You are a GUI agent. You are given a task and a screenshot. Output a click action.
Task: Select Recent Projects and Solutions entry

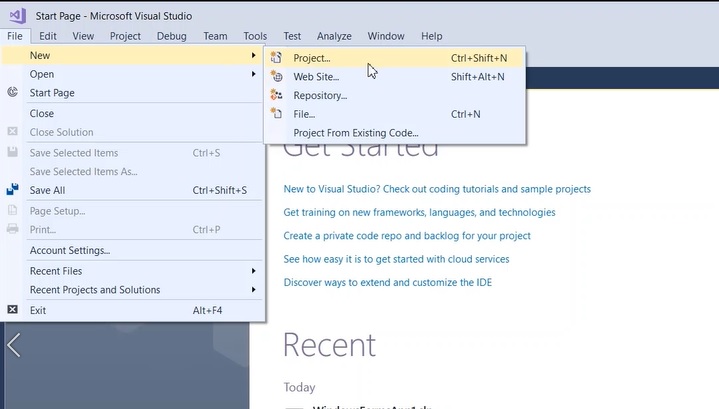tap(132, 290)
